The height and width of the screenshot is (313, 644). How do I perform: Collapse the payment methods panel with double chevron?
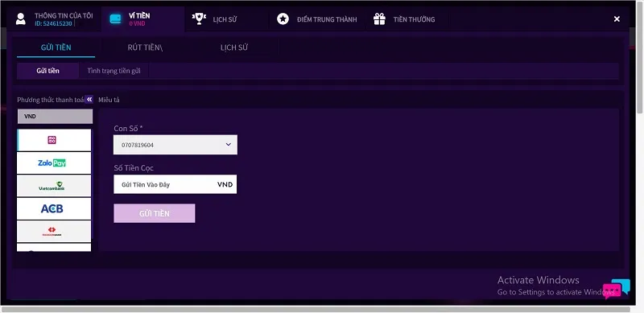click(x=89, y=100)
